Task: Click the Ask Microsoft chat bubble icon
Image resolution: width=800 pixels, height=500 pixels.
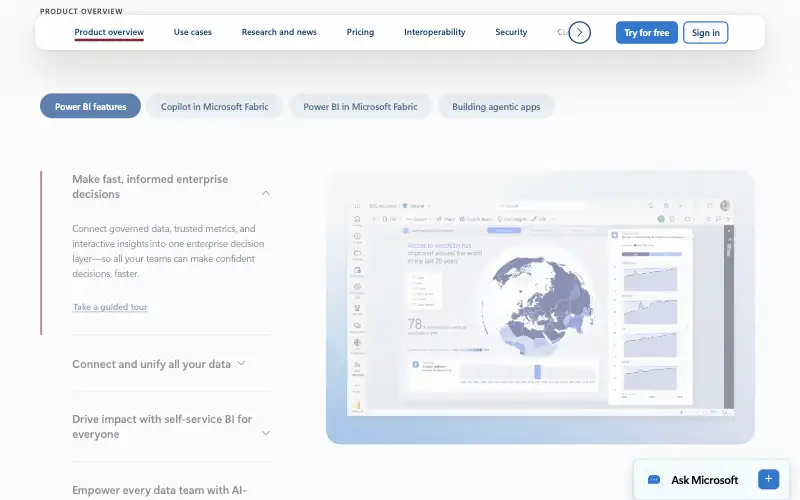Action: (654, 480)
